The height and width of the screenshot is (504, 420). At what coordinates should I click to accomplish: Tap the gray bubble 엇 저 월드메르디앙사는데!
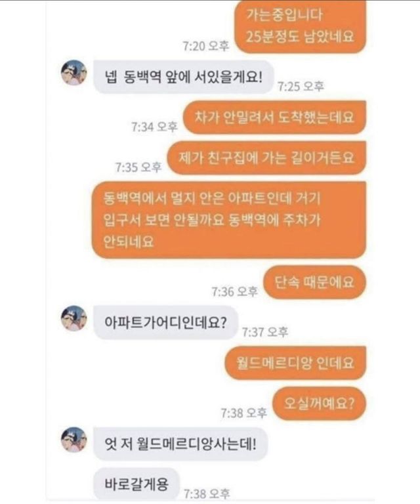coord(180,444)
